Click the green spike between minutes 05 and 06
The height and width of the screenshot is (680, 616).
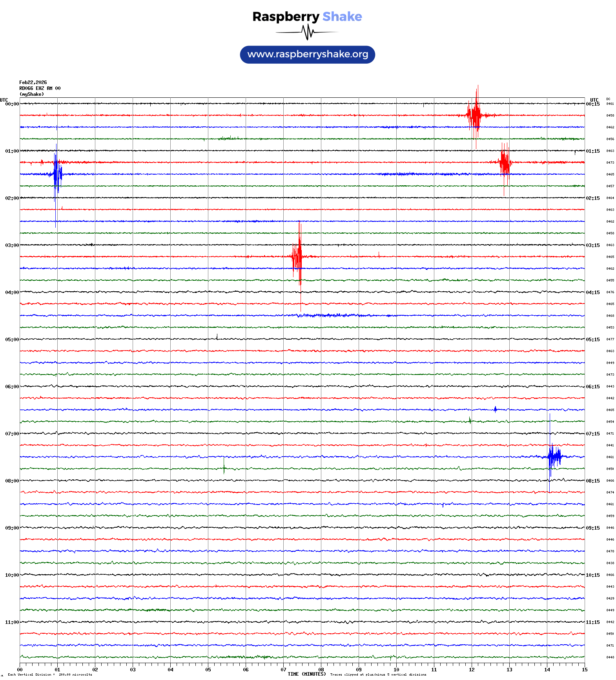(224, 467)
